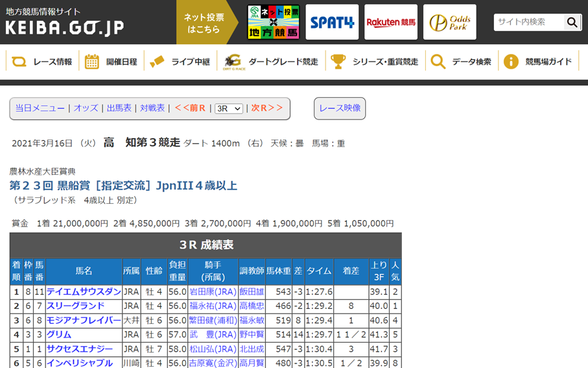Click the search magnifier button
588x368 pixels.
pos(572,22)
